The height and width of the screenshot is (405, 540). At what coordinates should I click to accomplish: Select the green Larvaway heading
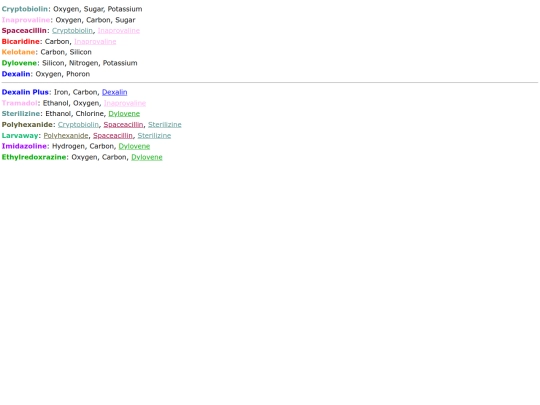[x=20, y=136]
